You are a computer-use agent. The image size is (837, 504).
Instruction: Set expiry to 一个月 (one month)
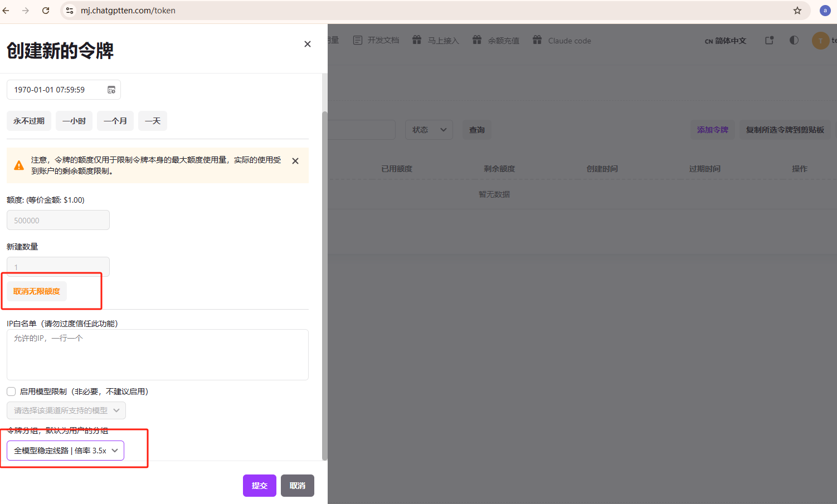point(115,121)
